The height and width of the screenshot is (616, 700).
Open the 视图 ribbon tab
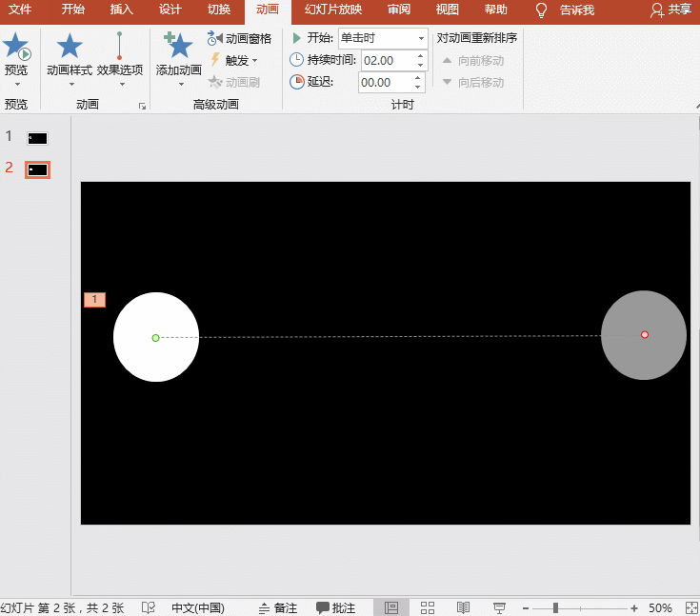(448, 10)
